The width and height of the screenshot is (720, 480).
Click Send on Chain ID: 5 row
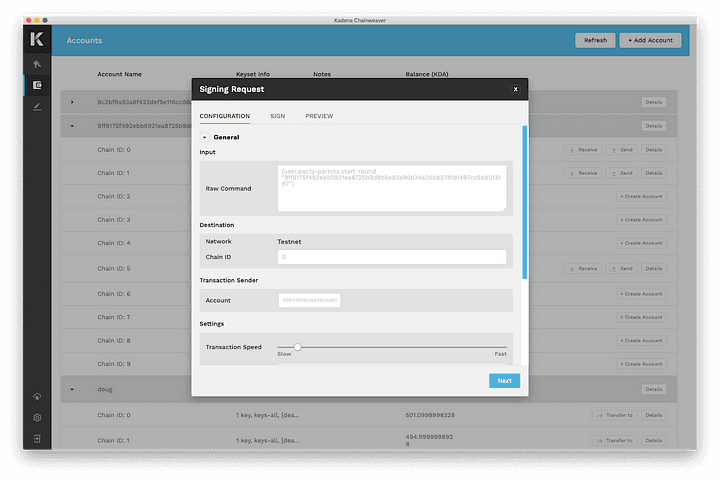(621, 269)
